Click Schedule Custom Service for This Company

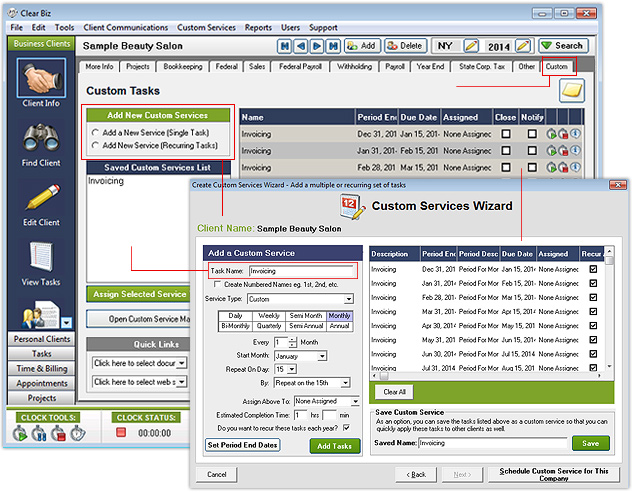click(554, 474)
